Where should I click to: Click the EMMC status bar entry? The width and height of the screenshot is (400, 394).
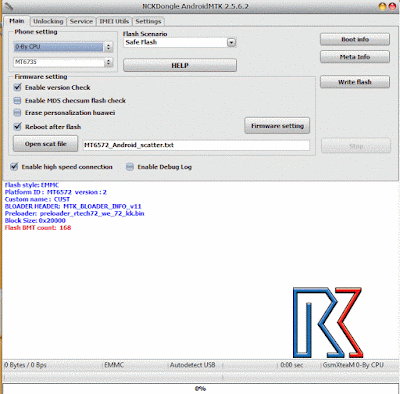(114, 365)
